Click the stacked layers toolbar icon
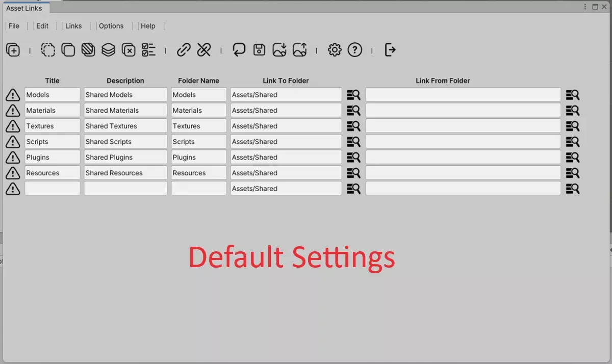 pos(108,50)
